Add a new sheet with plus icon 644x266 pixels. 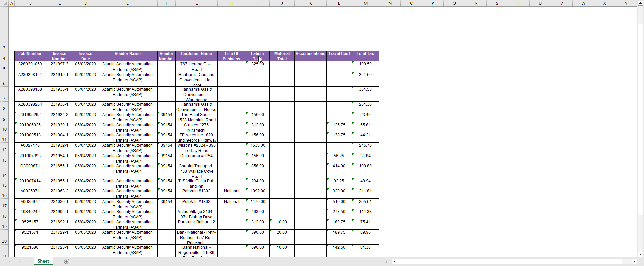click(67, 261)
